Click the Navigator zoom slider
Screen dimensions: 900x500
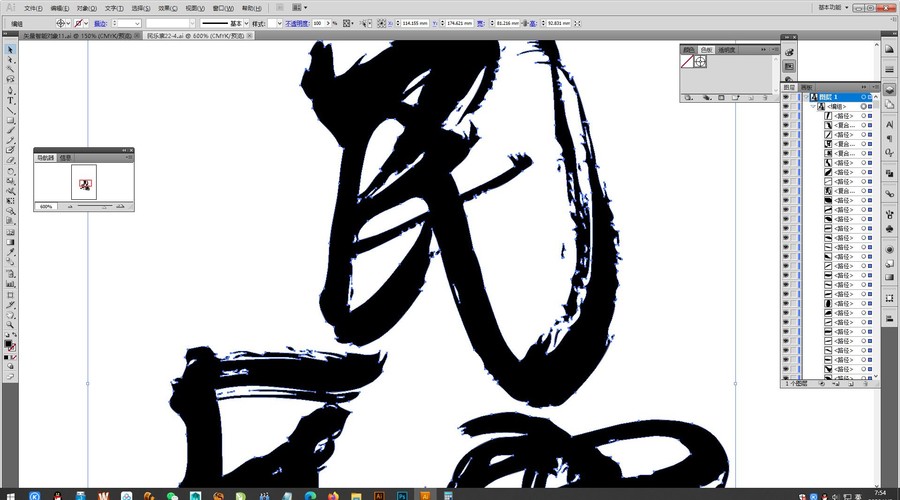coord(95,206)
